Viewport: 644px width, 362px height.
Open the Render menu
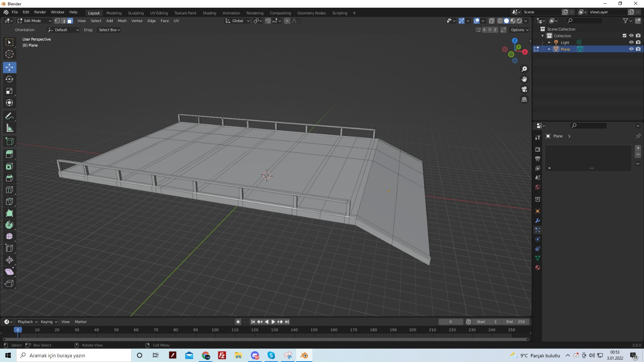click(40, 12)
